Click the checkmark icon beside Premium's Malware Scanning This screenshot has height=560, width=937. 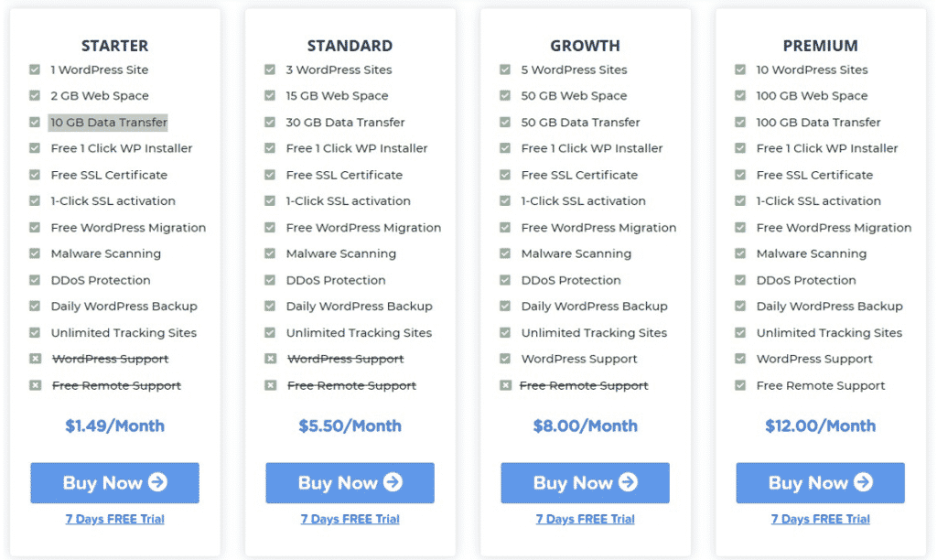[x=739, y=253]
